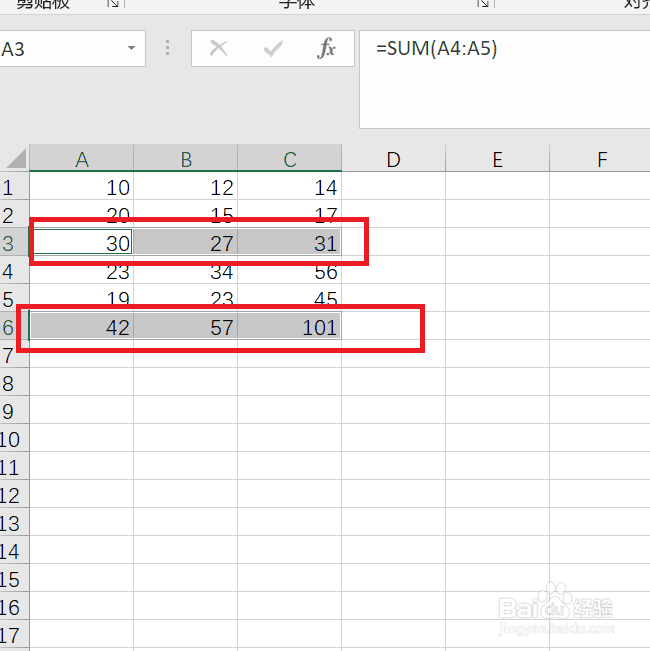Screen dimensions: 650x651
Task: Click cell B6 containing 57
Action: tap(186, 326)
